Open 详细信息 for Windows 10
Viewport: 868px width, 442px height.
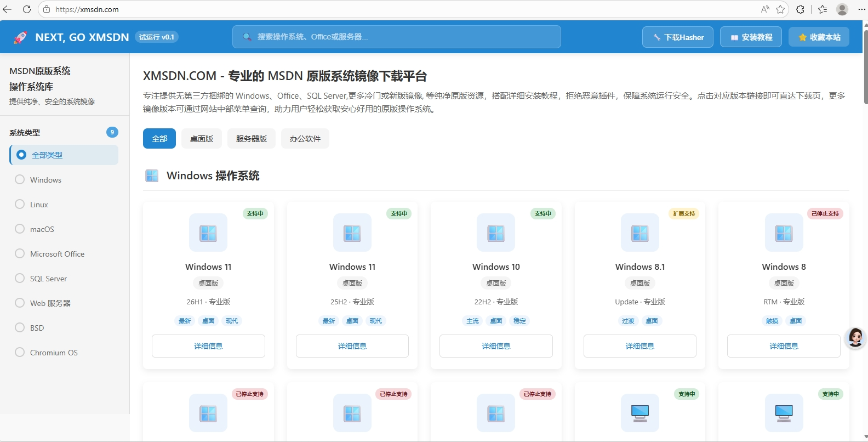496,346
